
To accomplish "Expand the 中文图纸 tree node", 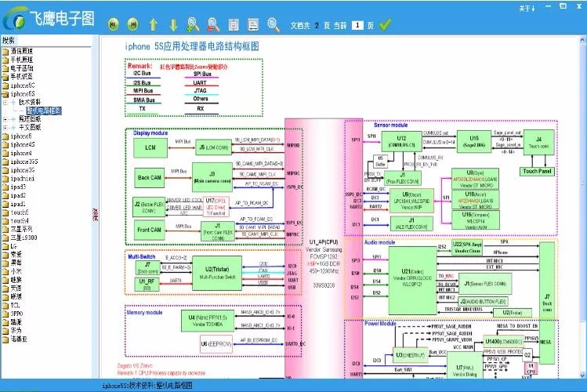I will coord(5,128).
